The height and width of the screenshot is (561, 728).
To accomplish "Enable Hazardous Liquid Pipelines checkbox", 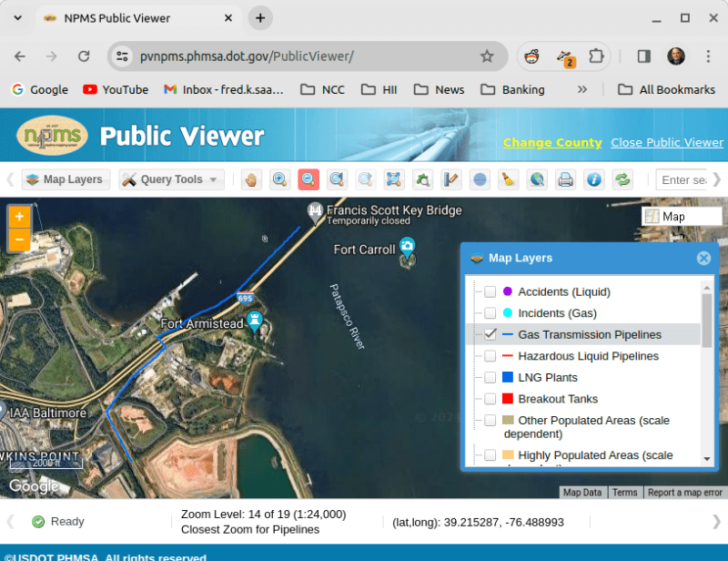I will (x=490, y=356).
